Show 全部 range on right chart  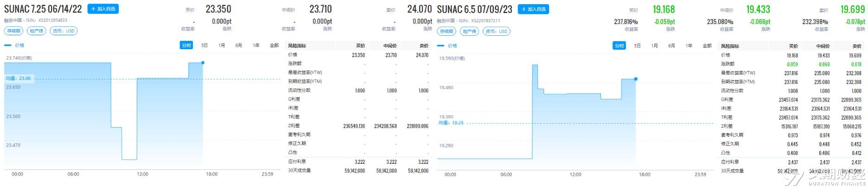pyautogui.click(x=707, y=45)
